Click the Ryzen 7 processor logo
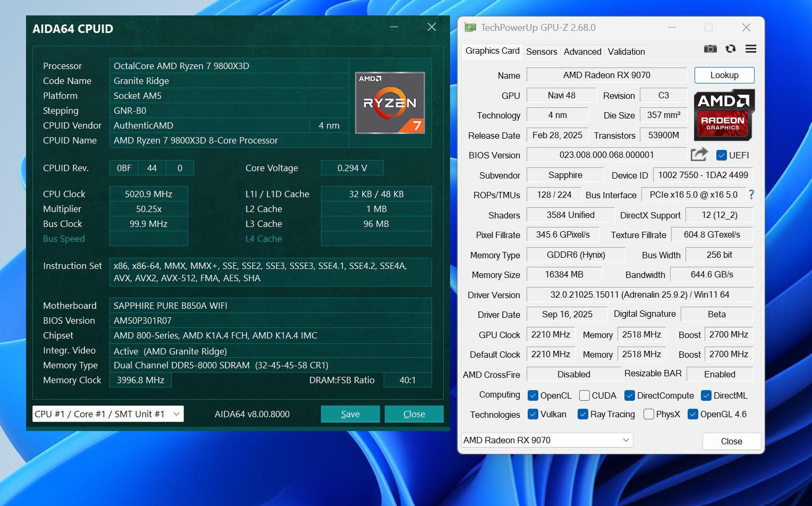812x506 pixels. click(390, 103)
